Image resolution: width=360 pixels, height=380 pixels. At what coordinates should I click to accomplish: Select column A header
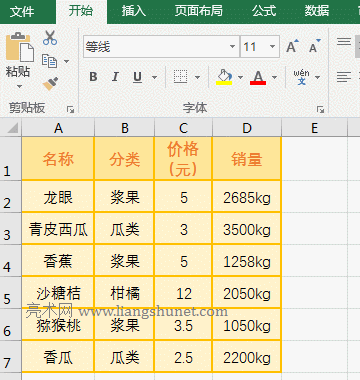tap(58, 128)
